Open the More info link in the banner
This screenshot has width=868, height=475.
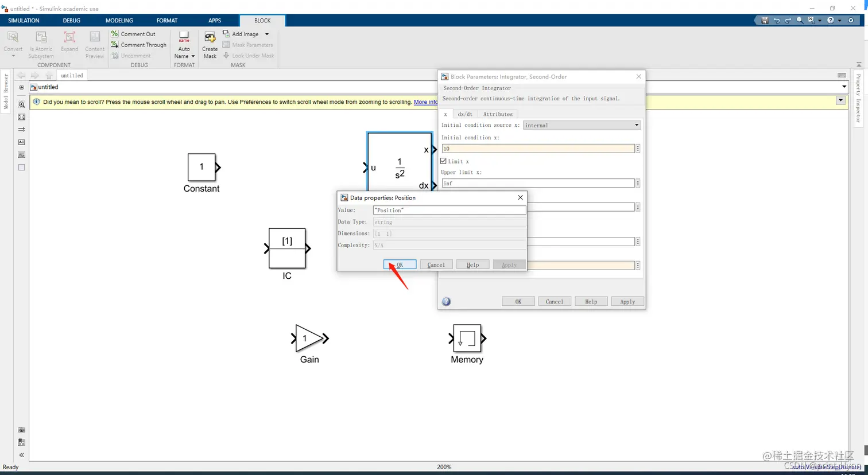425,102
